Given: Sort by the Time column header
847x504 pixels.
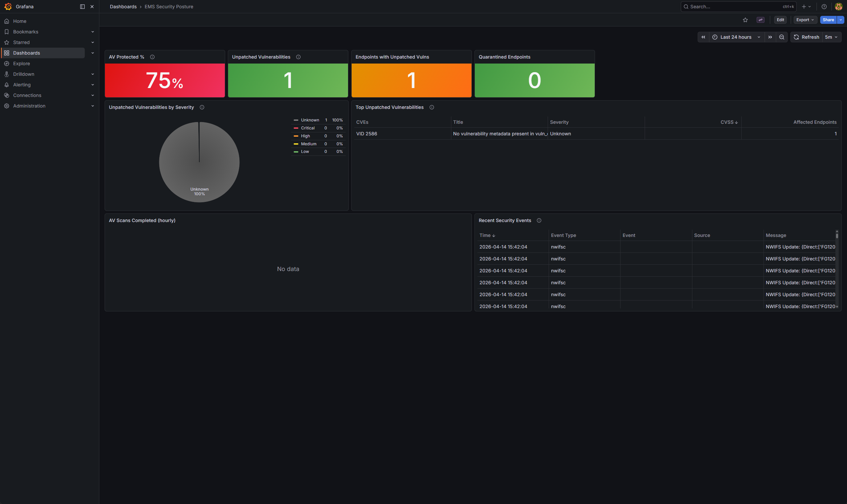Looking at the screenshot, I should pyautogui.click(x=487, y=235).
